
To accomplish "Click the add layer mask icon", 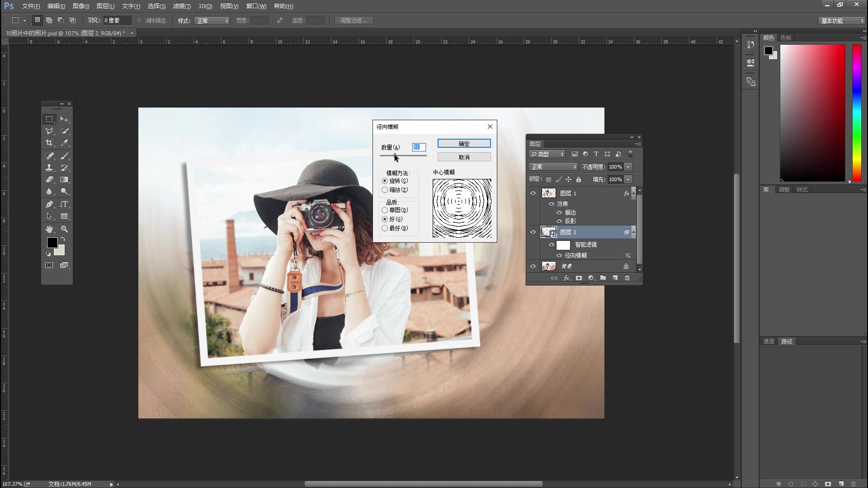I will click(x=579, y=278).
